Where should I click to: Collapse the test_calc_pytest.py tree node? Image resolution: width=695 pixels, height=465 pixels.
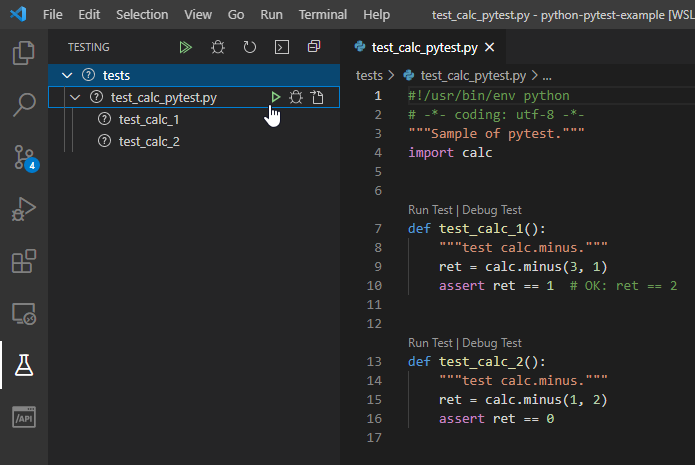pos(75,97)
